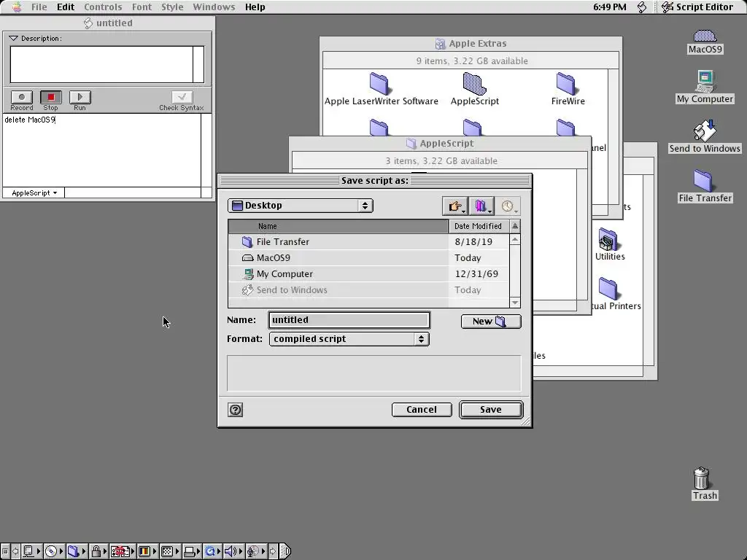747x560 pixels.
Task: Click the speaker volume icon in control strip
Action: point(230,551)
